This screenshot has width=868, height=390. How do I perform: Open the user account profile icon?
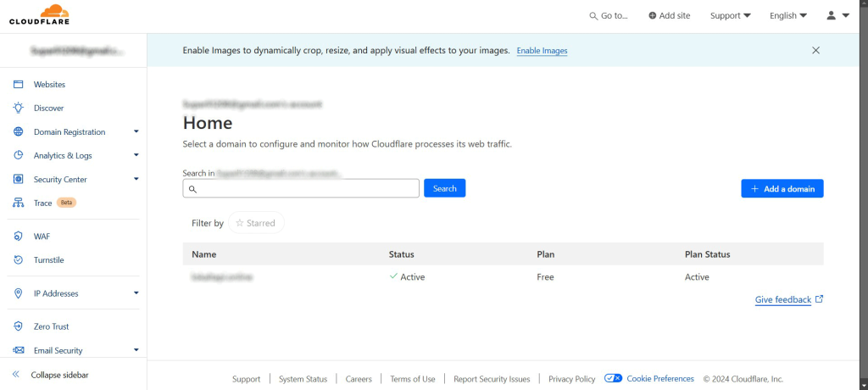click(831, 15)
